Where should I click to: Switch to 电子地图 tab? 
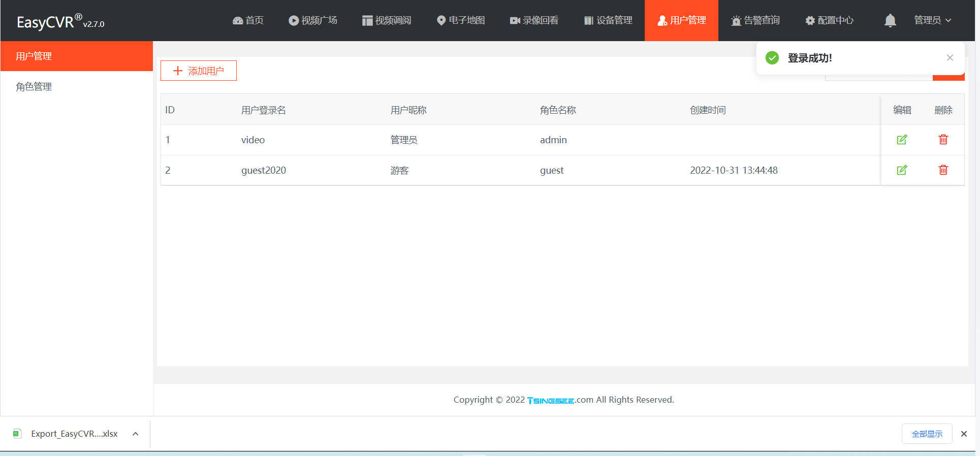pyautogui.click(x=461, y=20)
